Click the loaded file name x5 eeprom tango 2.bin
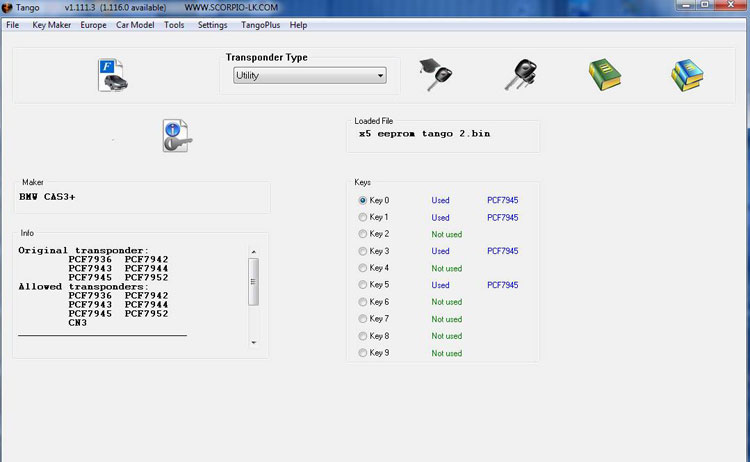Image resolution: width=750 pixels, height=462 pixels. click(424, 134)
